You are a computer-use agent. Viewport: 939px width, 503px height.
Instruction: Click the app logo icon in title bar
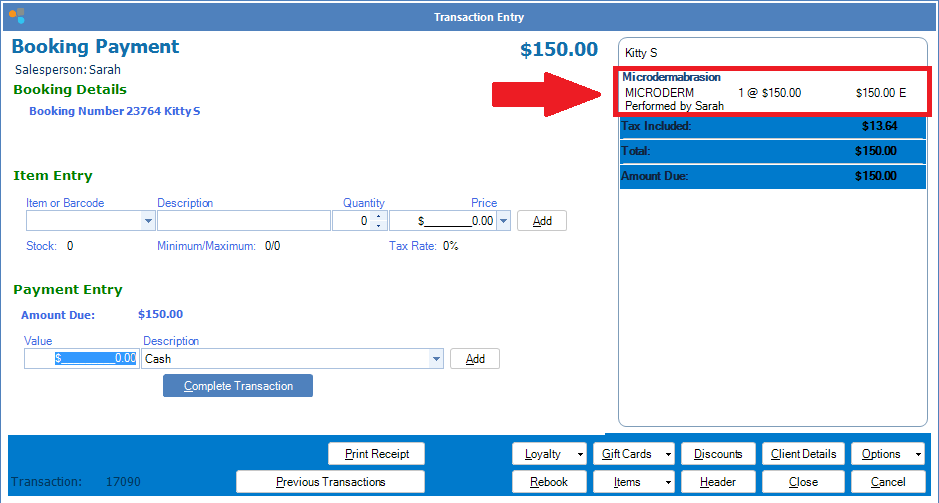16,16
